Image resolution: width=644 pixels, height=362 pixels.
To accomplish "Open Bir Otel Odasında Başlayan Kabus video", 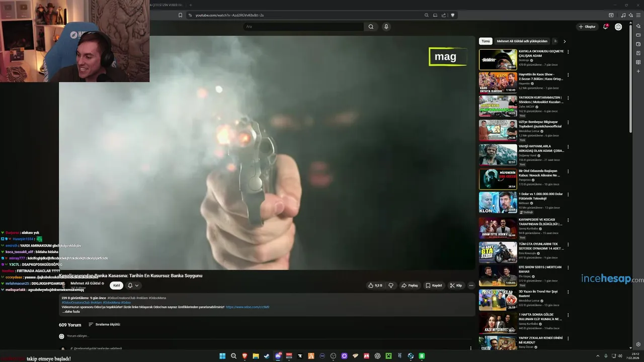I will coord(521,178).
